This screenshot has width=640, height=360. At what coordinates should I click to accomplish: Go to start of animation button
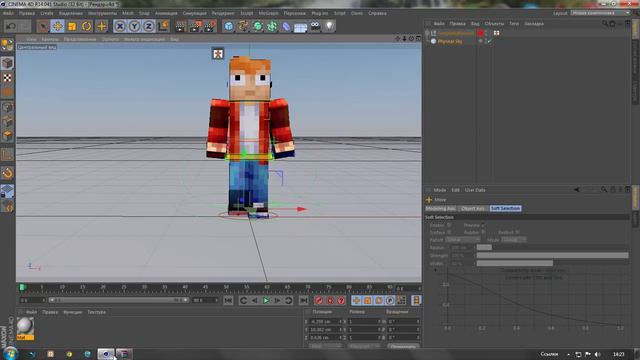click(x=228, y=301)
